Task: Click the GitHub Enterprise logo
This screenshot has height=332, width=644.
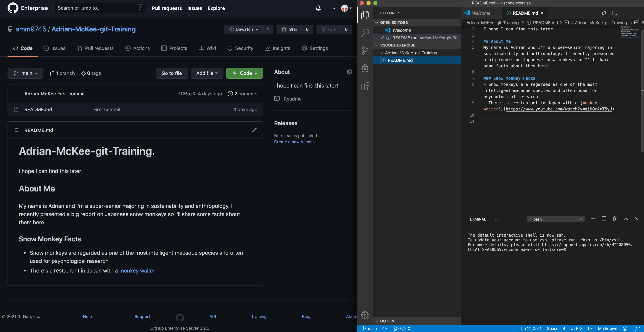Action: (13, 8)
